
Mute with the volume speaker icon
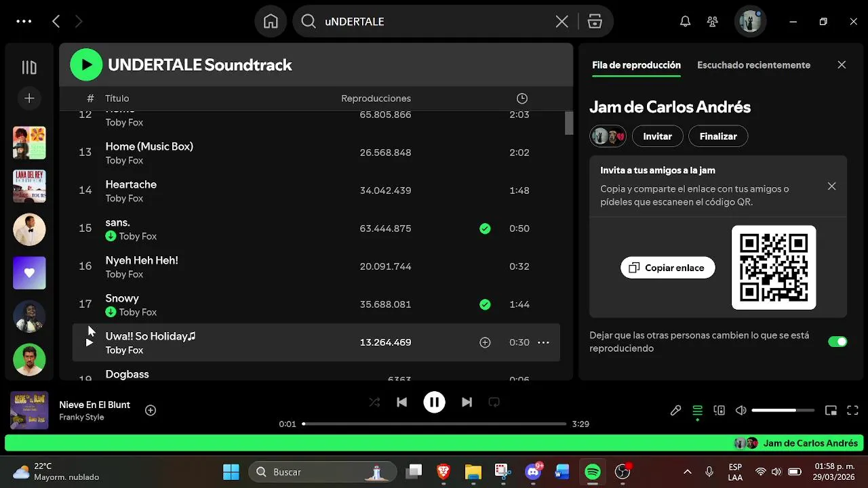coord(741,410)
